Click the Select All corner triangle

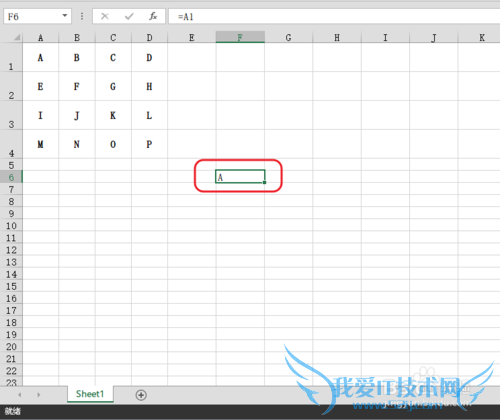coord(16,38)
